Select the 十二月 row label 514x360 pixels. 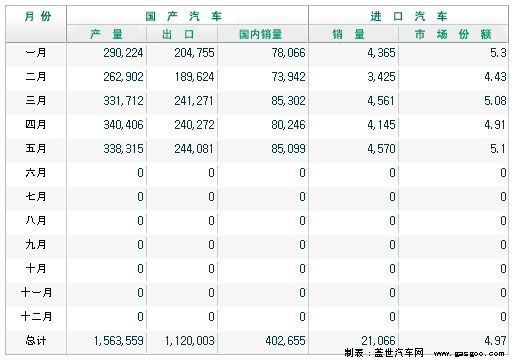pos(36,317)
